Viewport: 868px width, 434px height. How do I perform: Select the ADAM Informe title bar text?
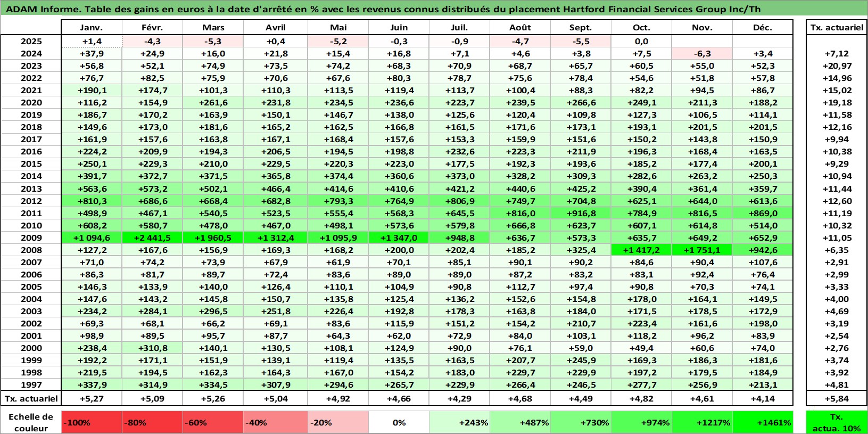point(383,9)
